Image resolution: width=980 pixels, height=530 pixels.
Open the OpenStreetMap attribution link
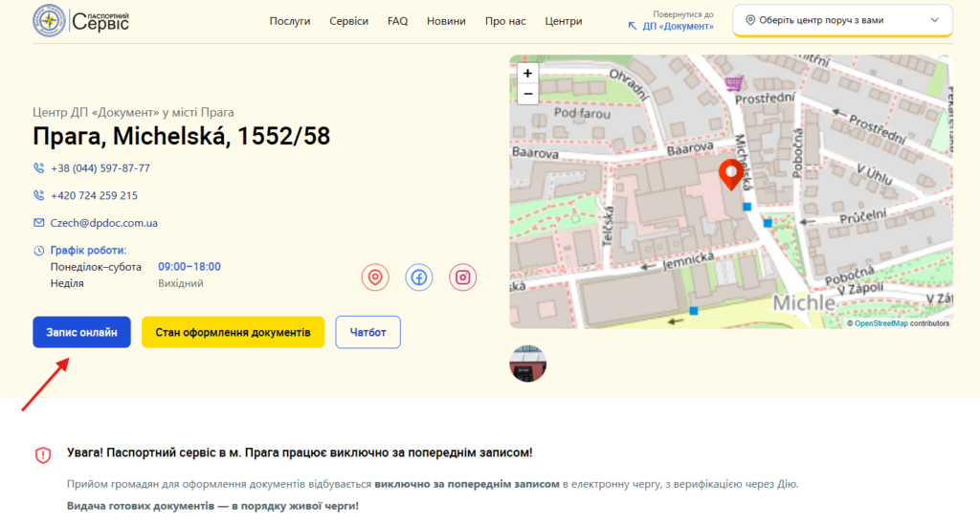880,323
